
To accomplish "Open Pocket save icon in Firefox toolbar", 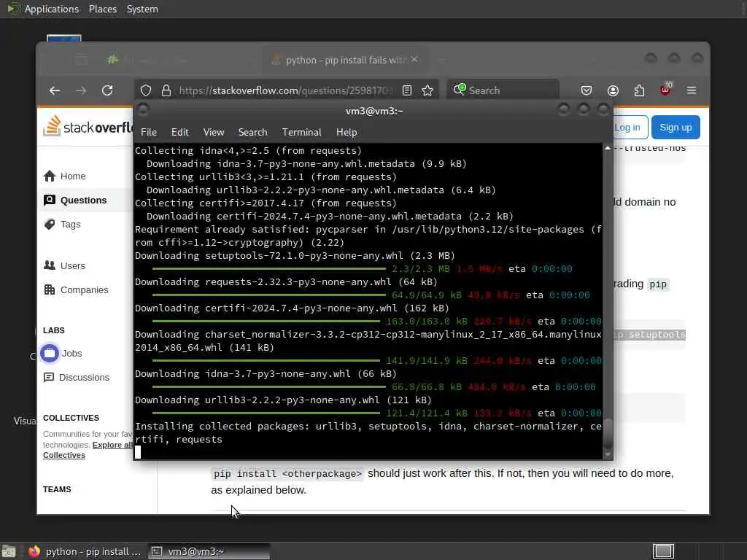I will (587, 90).
